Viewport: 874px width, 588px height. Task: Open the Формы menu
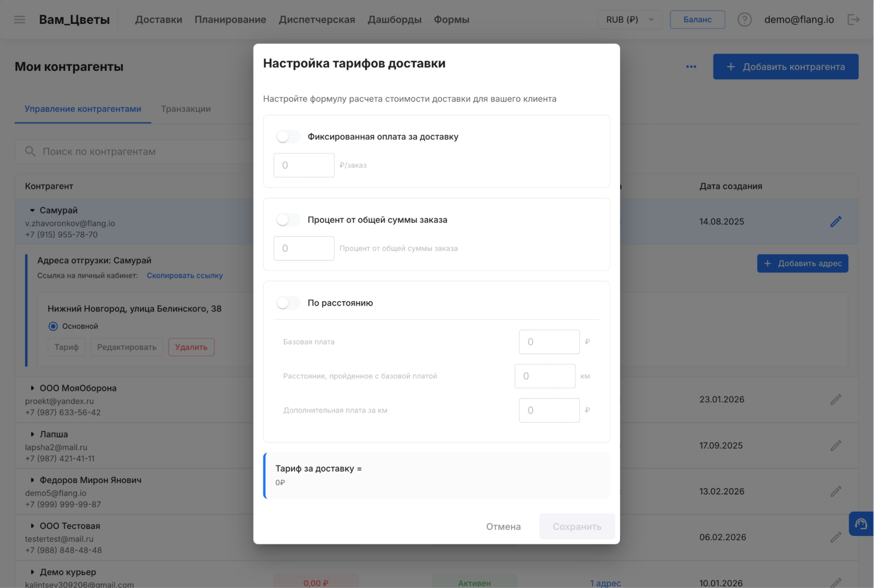coord(452,19)
